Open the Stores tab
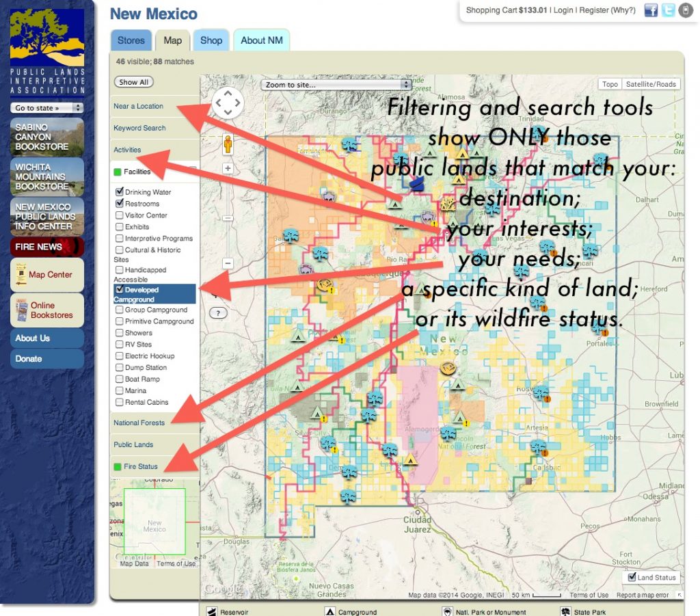This screenshot has height=616, width=700. (131, 40)
